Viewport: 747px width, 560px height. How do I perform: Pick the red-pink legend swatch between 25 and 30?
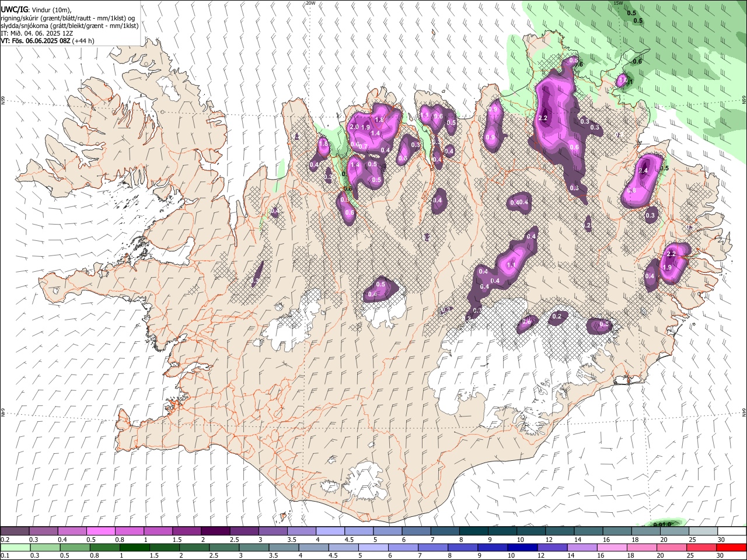tap(701, 548)
